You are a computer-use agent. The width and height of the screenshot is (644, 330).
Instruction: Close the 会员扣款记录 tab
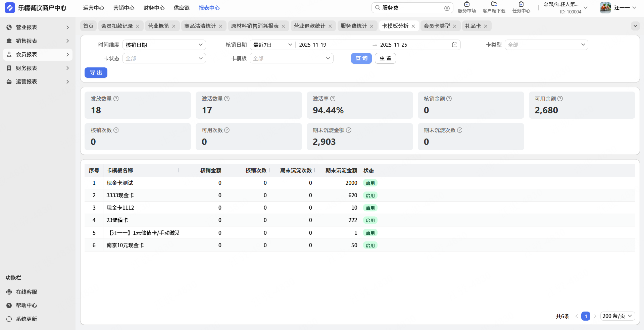(x=138, y=26)
